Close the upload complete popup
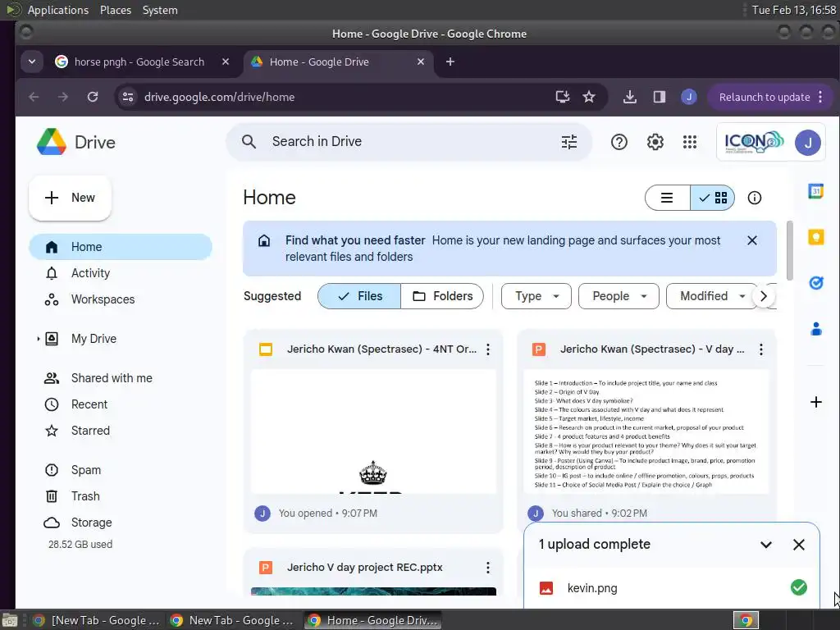 point(798,545)
